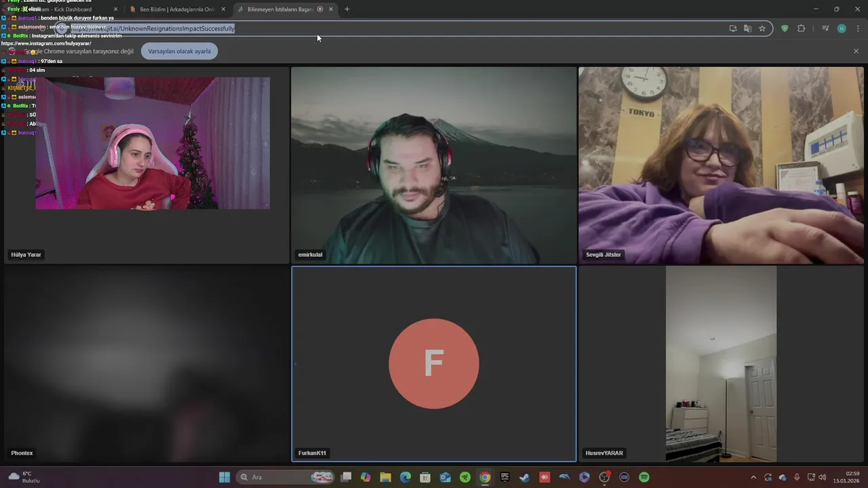This screenshot has height=488, width=868.
Task: Click the HusrevYARAR name label
Action: 604,453
